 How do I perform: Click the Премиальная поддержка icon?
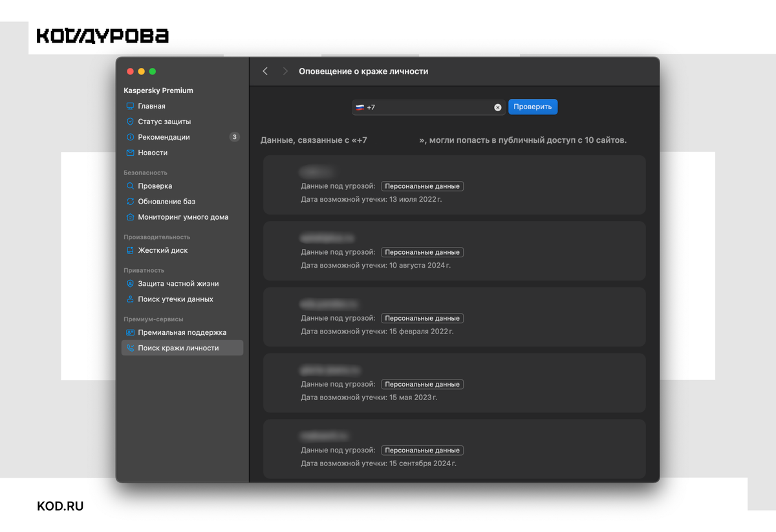(x=130, y=332)
